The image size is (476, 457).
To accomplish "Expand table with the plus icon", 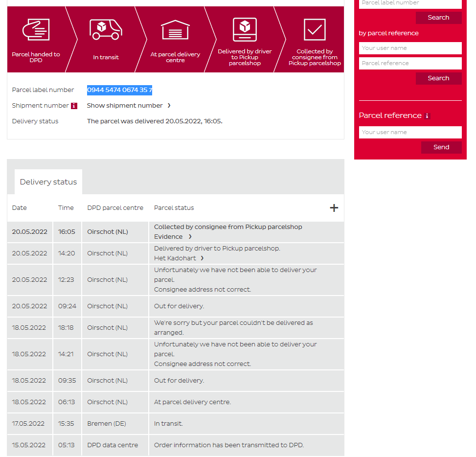I will point(334,208).
